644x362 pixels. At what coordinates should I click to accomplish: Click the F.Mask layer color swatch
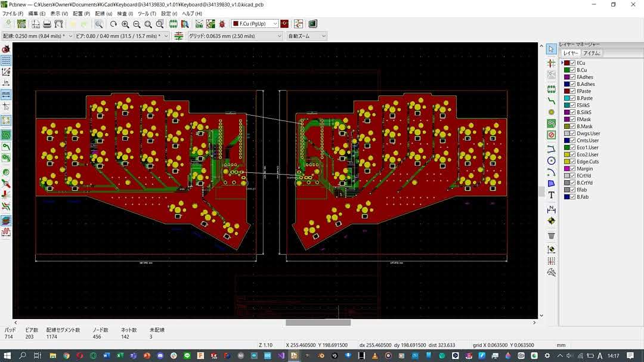567,119
